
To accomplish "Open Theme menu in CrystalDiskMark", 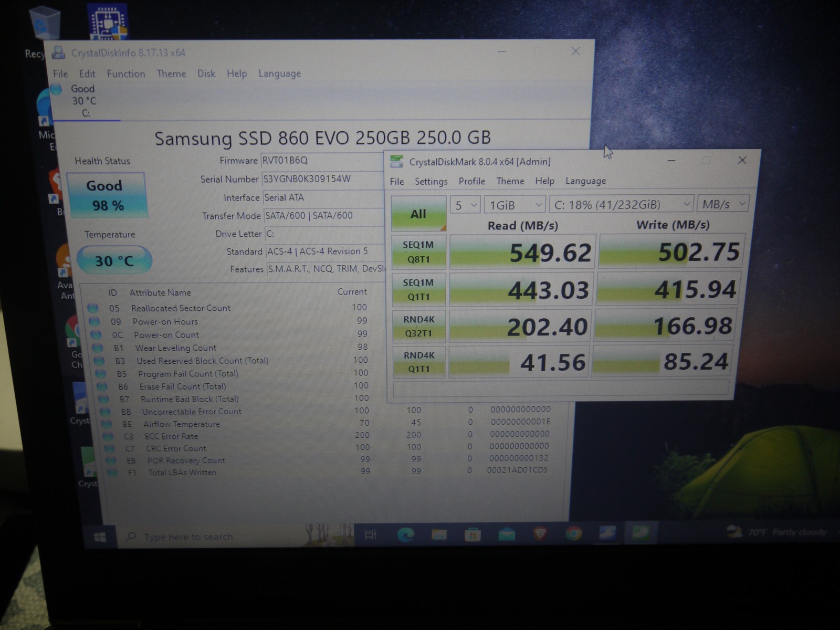I will pyautogui.click(x=510, y=181).
